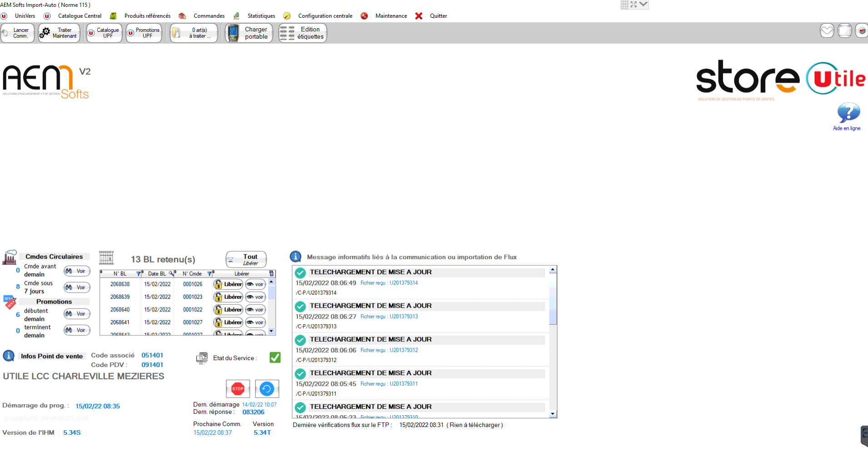
Task: Click Charger portable handheld device button
Action: pos(249,33)
